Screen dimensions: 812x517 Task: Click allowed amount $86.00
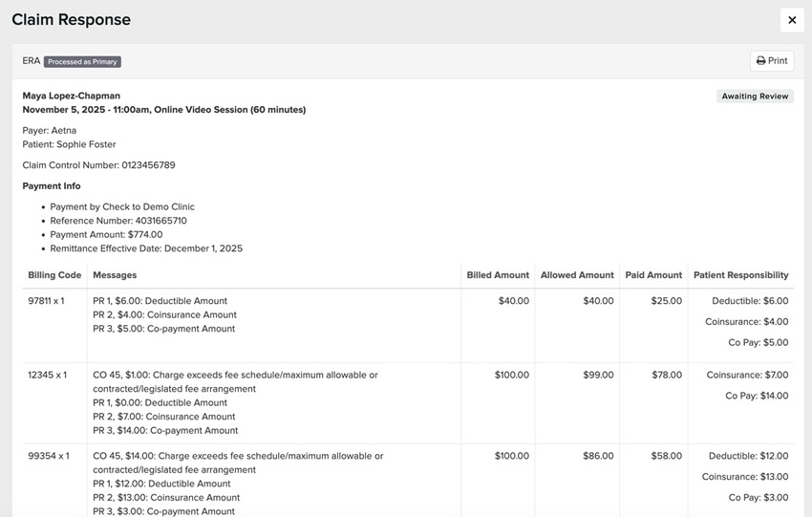tap(598, 456)
